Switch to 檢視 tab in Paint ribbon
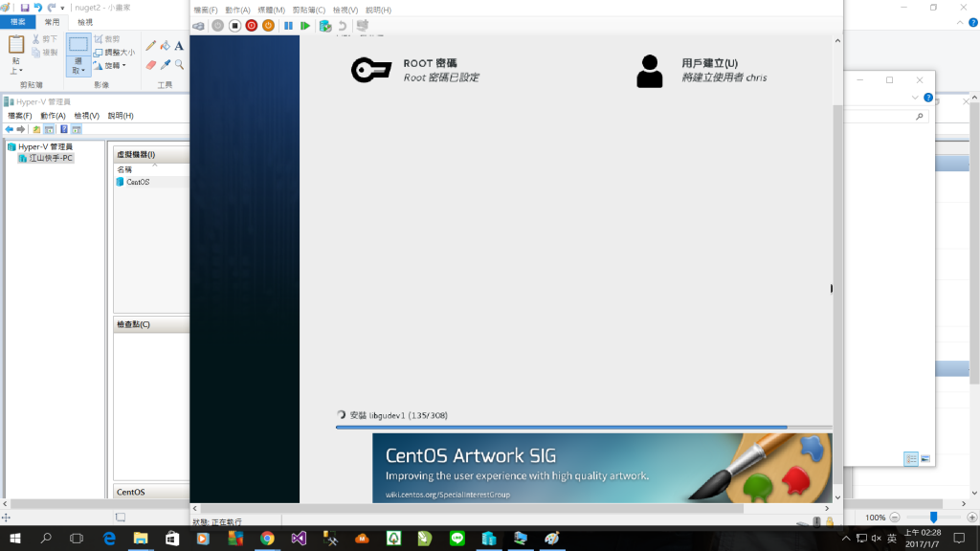The image size is (980, 551). pos(85,22)
